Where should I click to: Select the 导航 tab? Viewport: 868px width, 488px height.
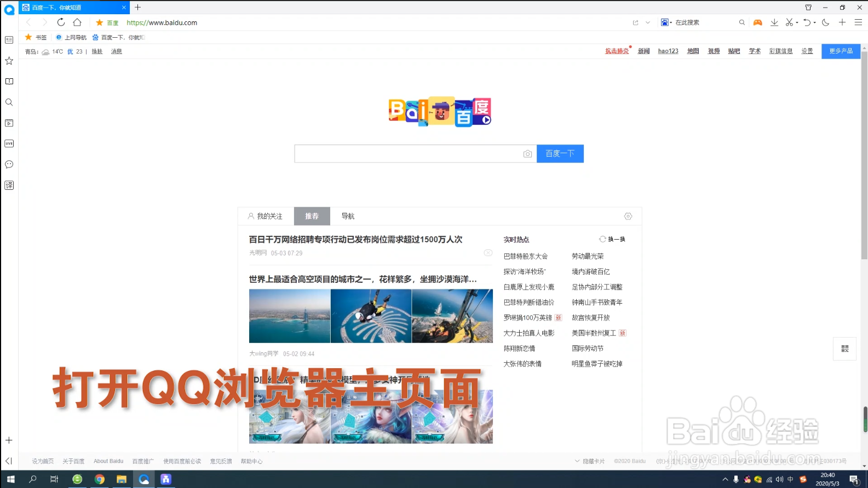(348, 216)
